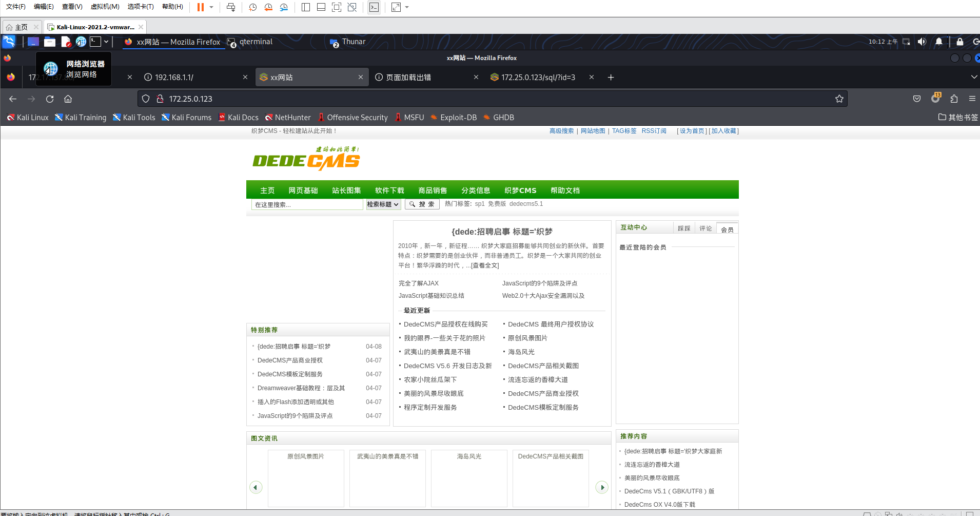Open the terminal emulator icon in Kali panel
The width and height of the screenshot is (980, 516).
(x=96, y=42)
